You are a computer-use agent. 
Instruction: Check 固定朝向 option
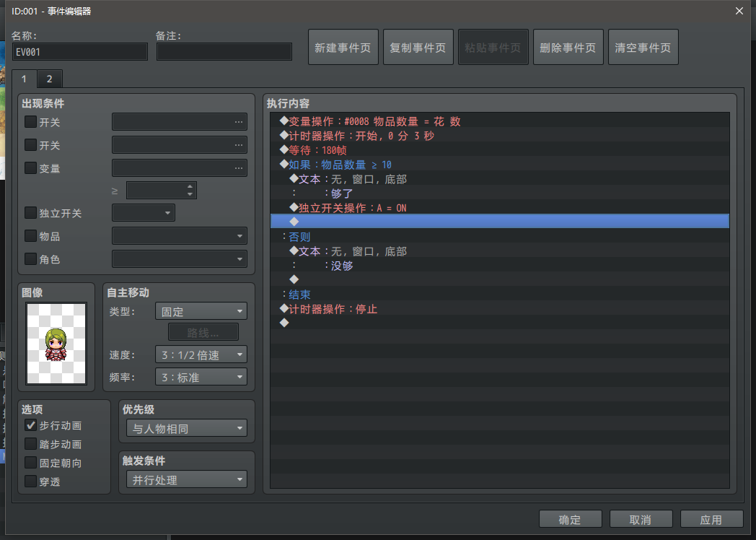pyautogui.click(x=30, y=463)
